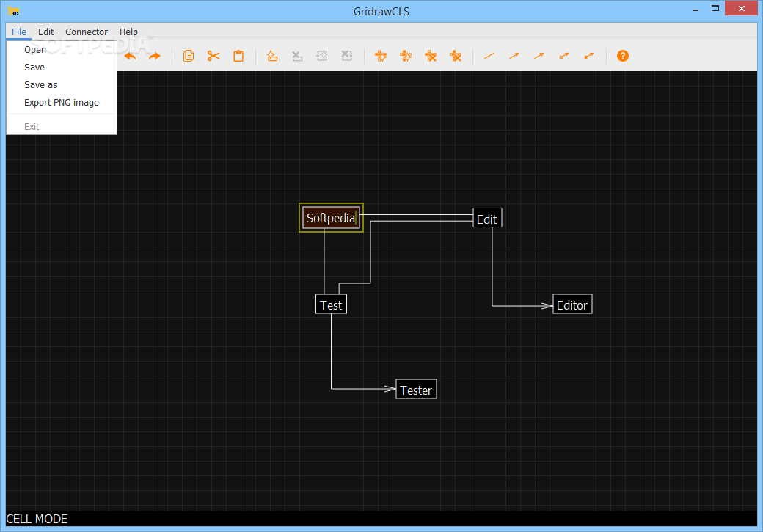Viewport: 763px width, 532px height.
Task: Click the Copy icon in toolbar
Action: pyautogui.click(x=189, y=56)
